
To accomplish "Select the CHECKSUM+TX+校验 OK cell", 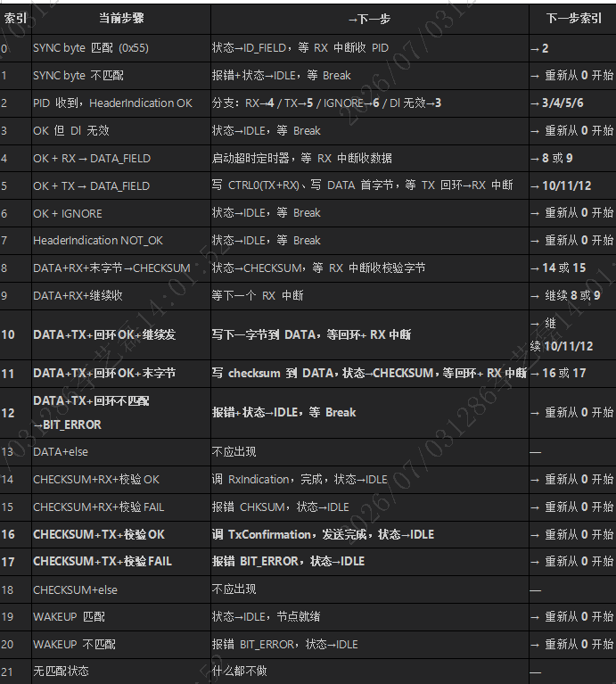I will [x=121, y=534].
